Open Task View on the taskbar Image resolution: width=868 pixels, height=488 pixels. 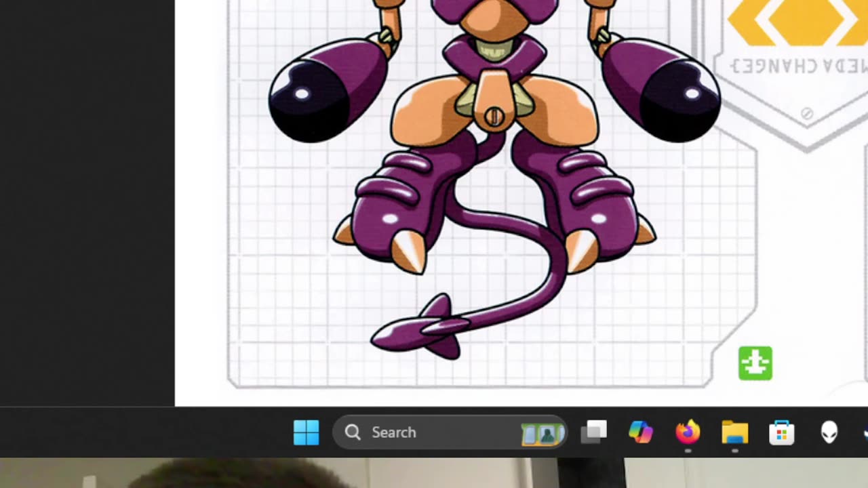click(x=594, y=432)
